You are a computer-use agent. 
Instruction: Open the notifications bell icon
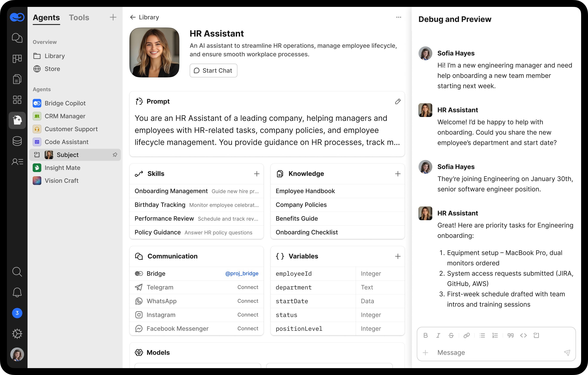click(x=17, y=292)
